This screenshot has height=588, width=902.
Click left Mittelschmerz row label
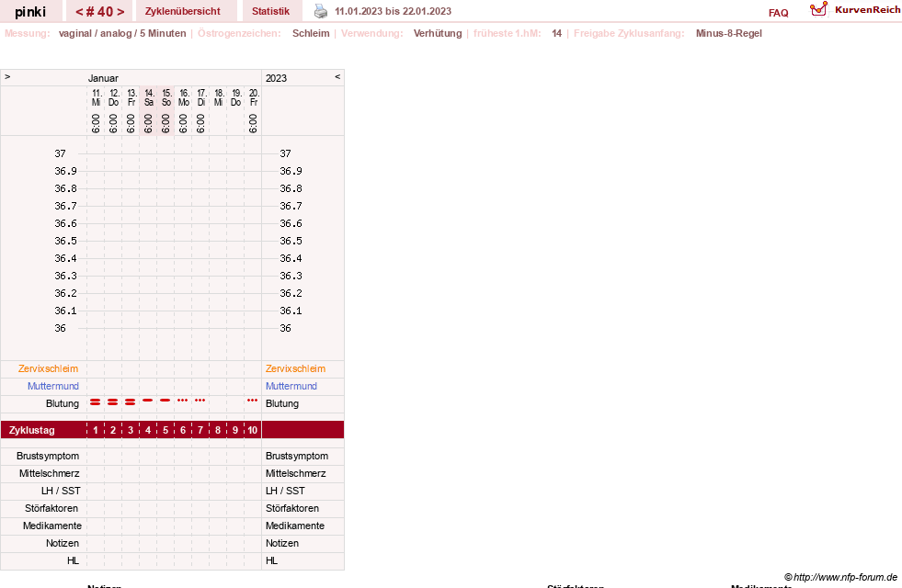(x=49, y=473)
